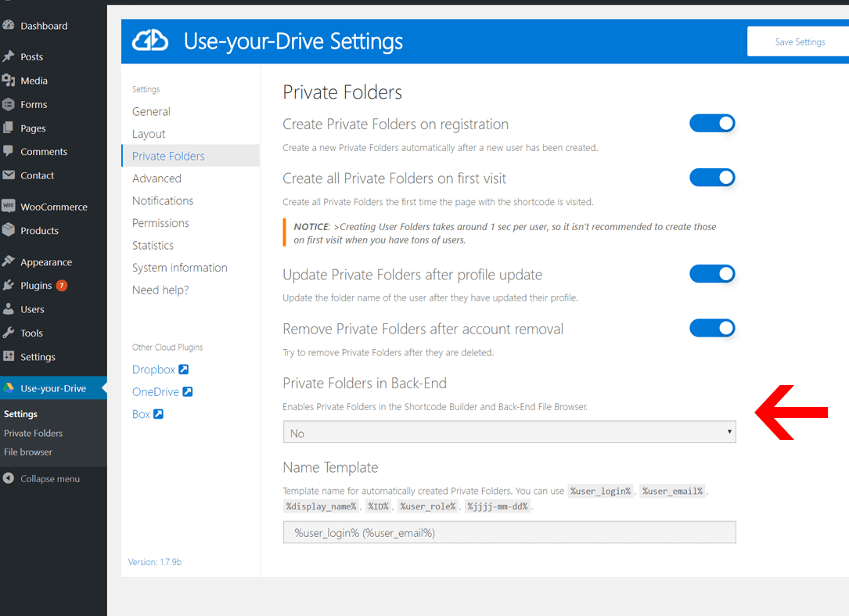The width and height of the screenshot is (849, 616).
Task: Click the Name Template input field
Action: pos(509,532)
